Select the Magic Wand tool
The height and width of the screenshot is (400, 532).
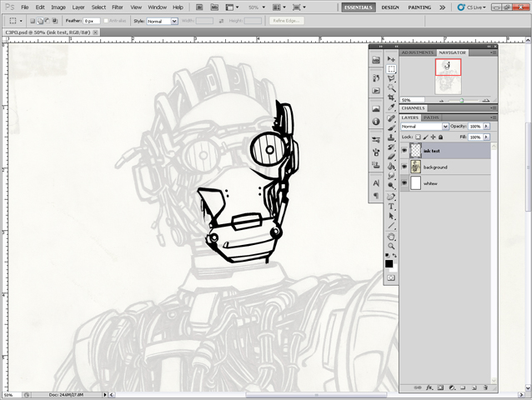[x=391, y=88]
